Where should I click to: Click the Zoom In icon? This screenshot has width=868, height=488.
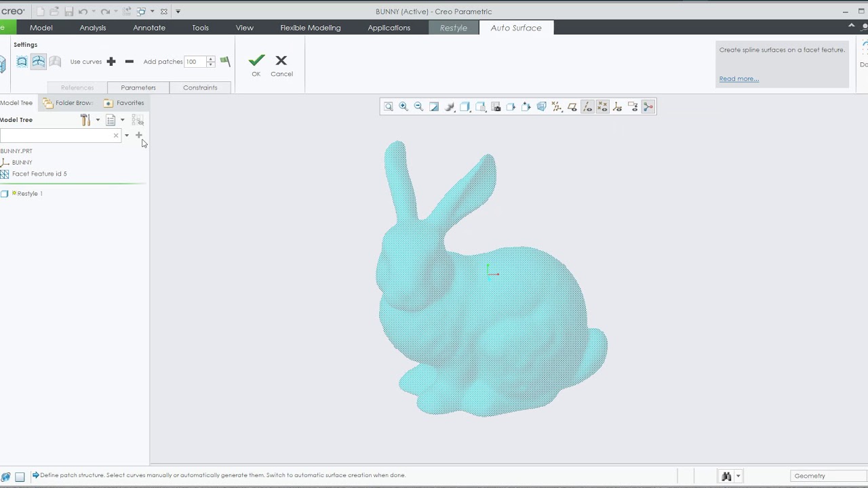tap(403, 107)
